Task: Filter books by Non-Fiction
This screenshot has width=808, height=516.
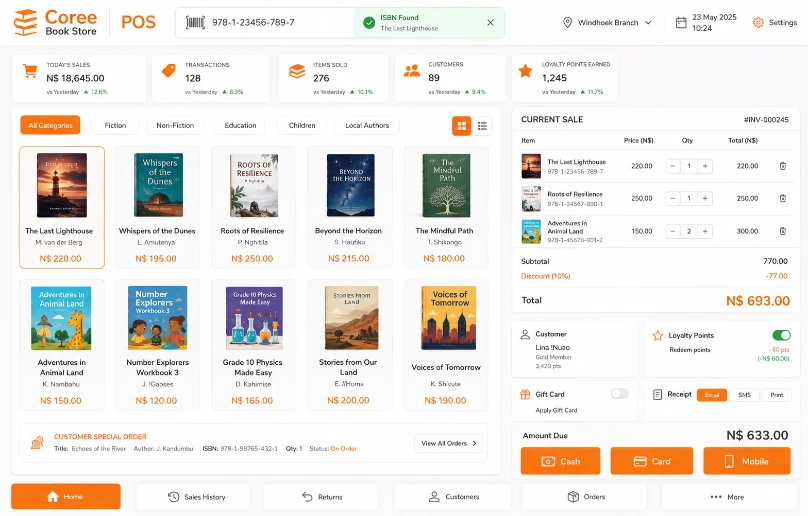Action: (x=175, y=125)
